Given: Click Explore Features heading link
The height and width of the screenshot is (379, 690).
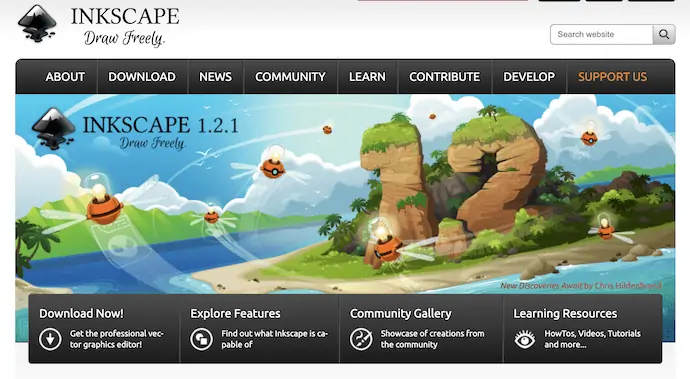Looking at the screenshot, I should pyautogui.click(x=235, y=313).
